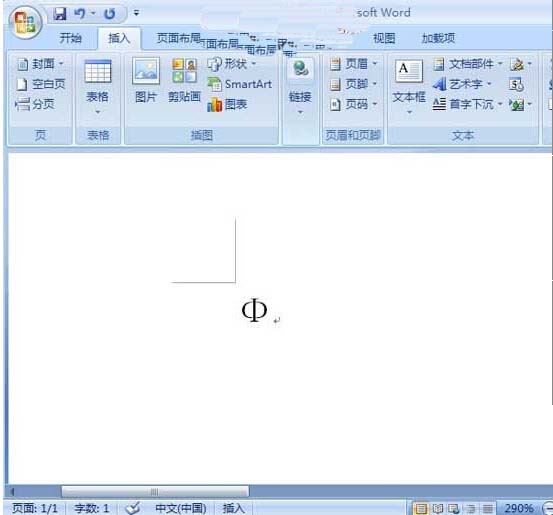Customize the quick access toolbar dropdown
Image resolution: width=553 pixels, height=515 pixels.
[x=136, y=13]
